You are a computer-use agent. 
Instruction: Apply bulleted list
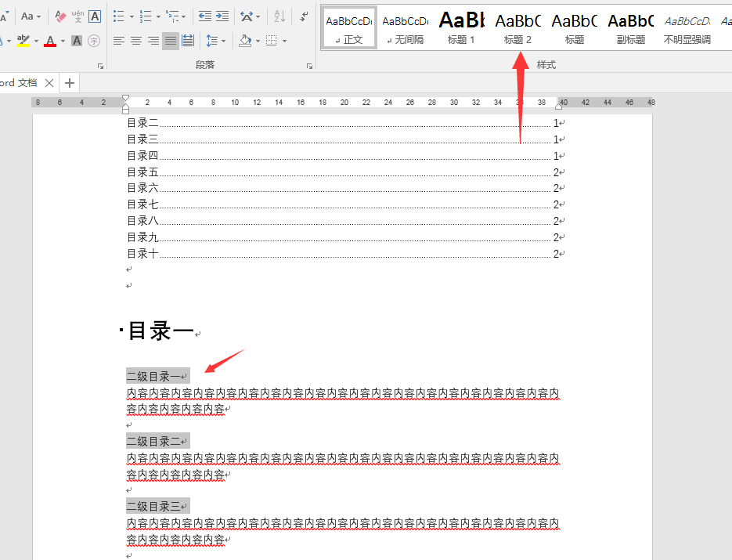(118, 16)
